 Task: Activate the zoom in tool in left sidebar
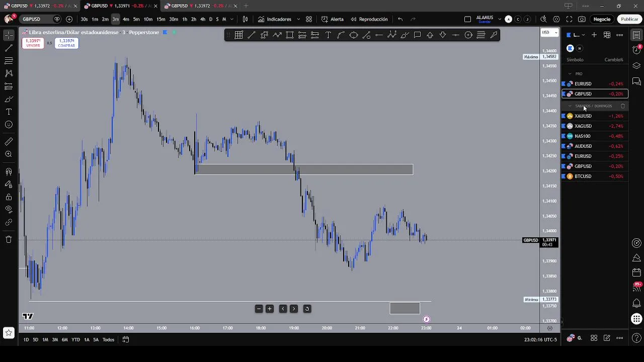coord(9,154)
